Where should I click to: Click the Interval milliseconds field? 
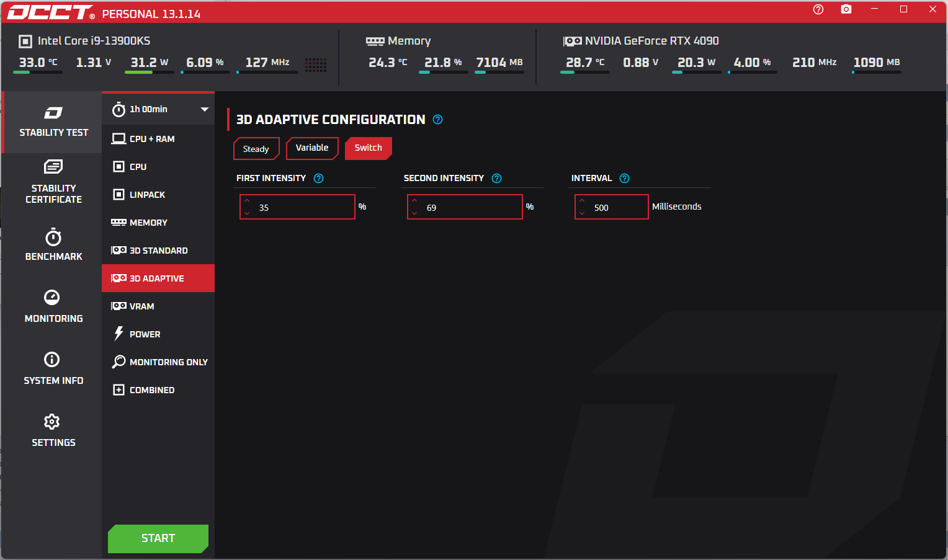[x=612, y=207]
